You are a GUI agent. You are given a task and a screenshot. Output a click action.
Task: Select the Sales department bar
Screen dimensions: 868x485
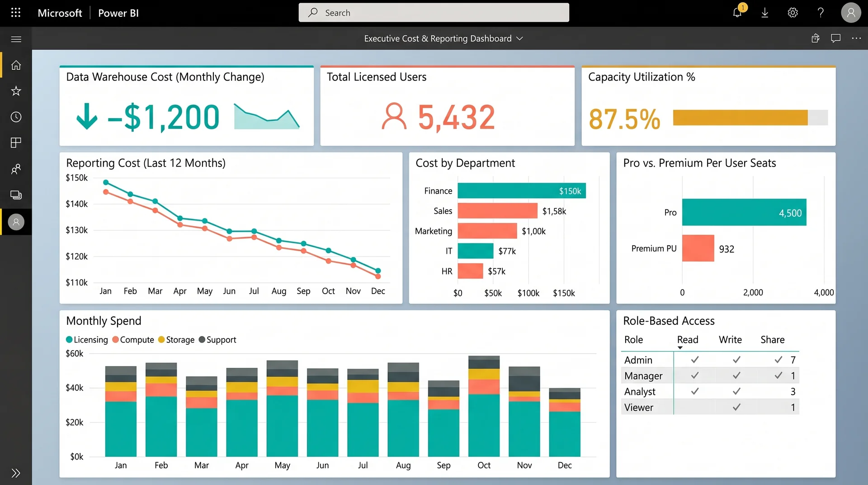click(x=497, y=211)
